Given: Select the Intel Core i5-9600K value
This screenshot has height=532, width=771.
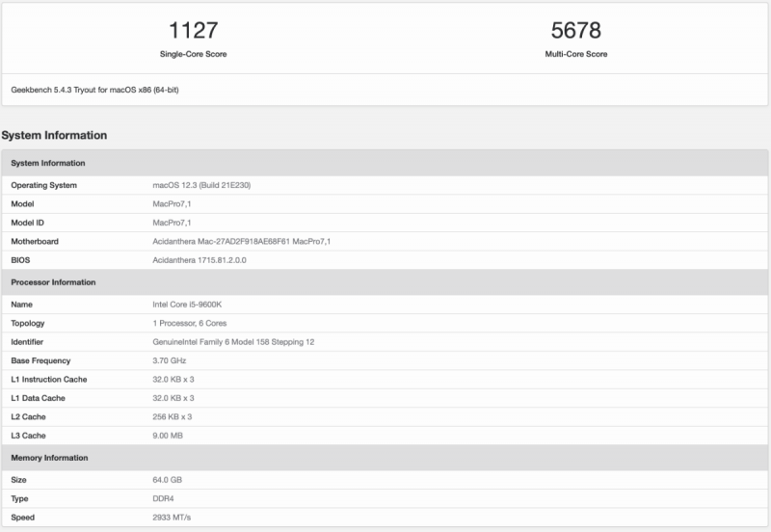Looking at the screenshot, I should coord(187,305).
